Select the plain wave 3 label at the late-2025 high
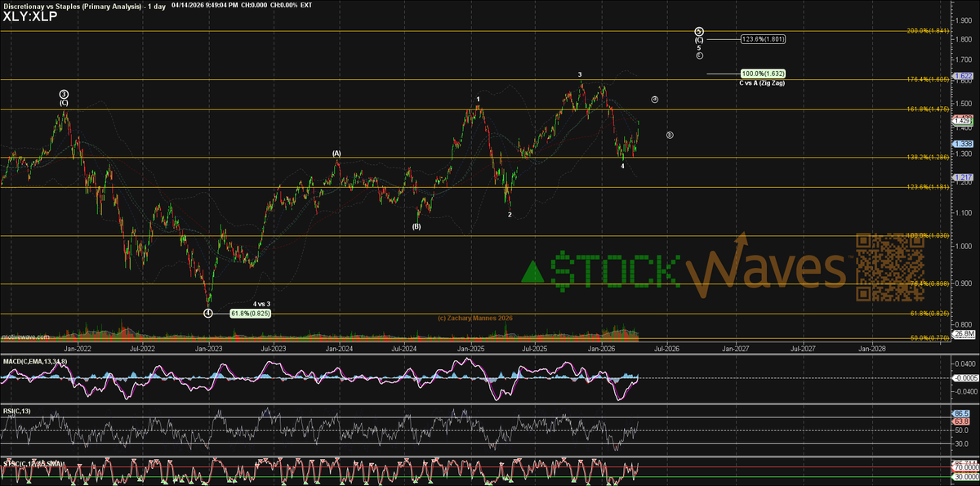Image resolution: width=980 pixels, height=486 pixels. tap(580, 75)
